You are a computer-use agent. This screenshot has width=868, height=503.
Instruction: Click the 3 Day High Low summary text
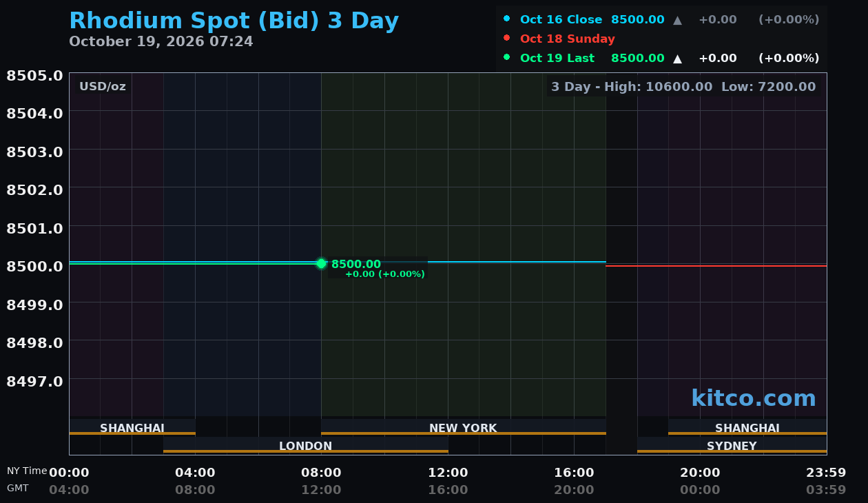point(683,87)
